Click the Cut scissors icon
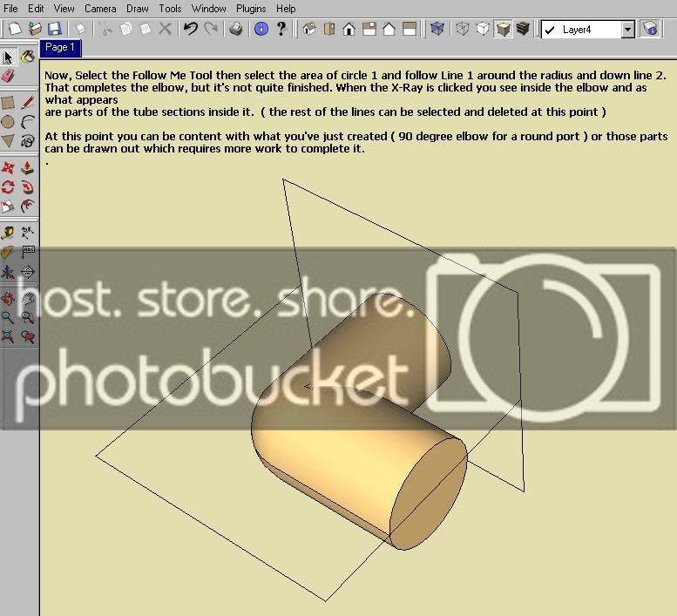 pos(105,29)
